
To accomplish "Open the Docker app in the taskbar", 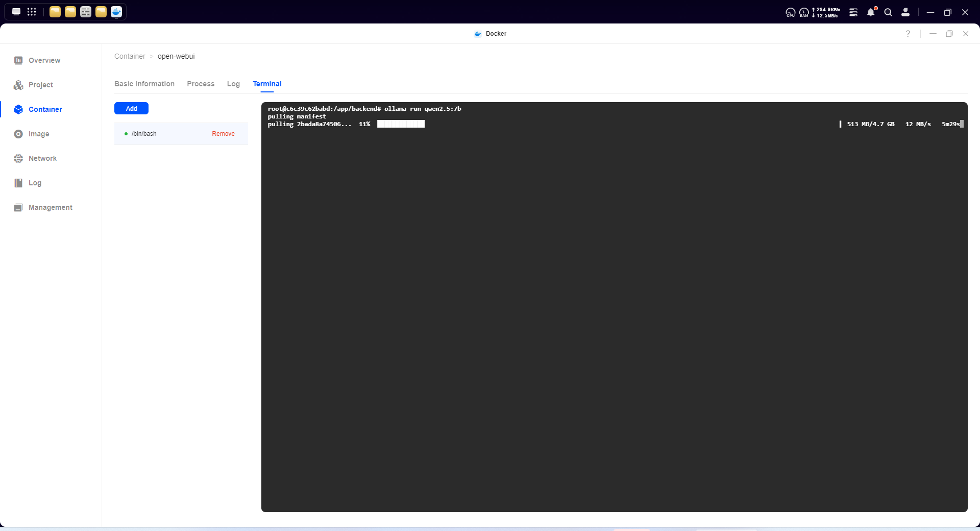I will [116, 12].
